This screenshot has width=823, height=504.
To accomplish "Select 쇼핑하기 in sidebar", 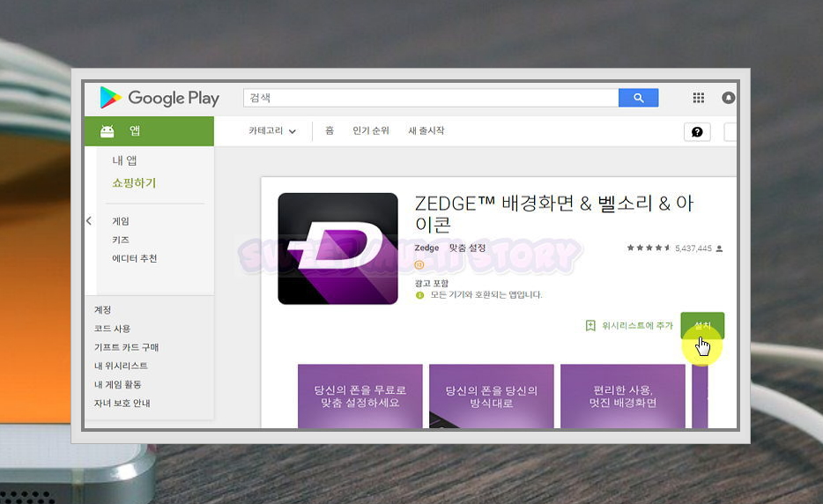I will pos(134,182).
